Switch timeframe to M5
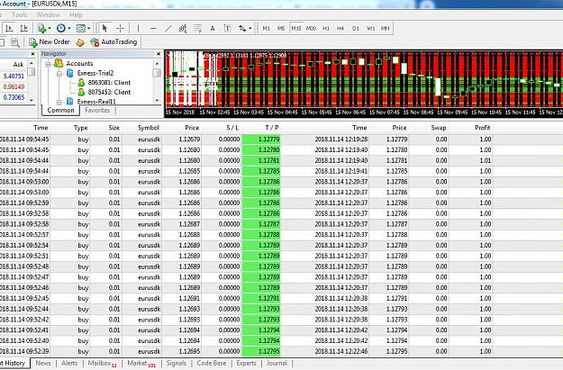The image size is (563, 370). pos(281,28)
